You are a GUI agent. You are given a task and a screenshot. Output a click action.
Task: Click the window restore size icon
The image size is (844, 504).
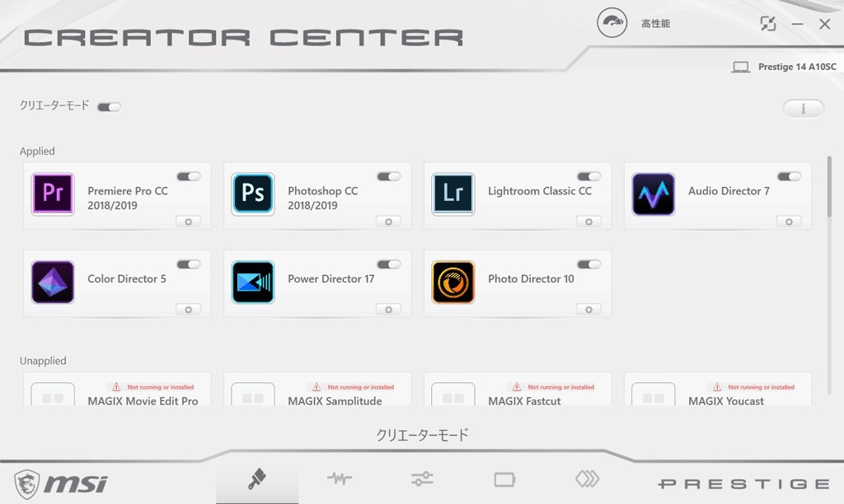coord(768,24)
